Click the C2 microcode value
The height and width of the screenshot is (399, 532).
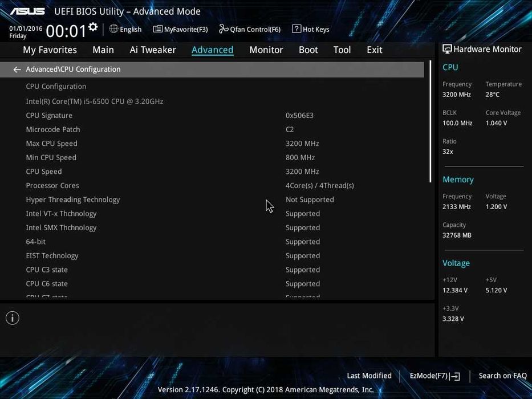290,129
